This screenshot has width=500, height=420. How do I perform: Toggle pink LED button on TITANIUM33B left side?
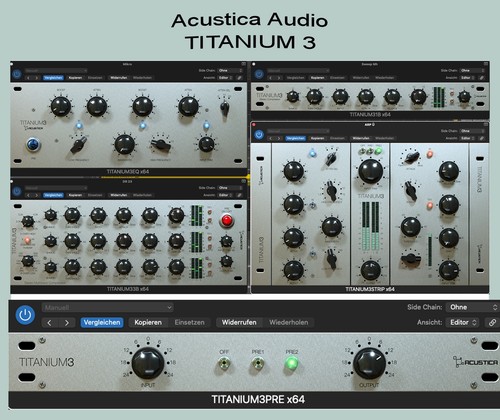click(27, 240)
